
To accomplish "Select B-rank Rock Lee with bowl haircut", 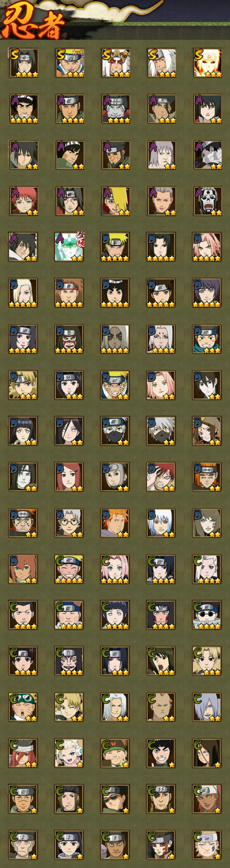I will click(115, 293).
